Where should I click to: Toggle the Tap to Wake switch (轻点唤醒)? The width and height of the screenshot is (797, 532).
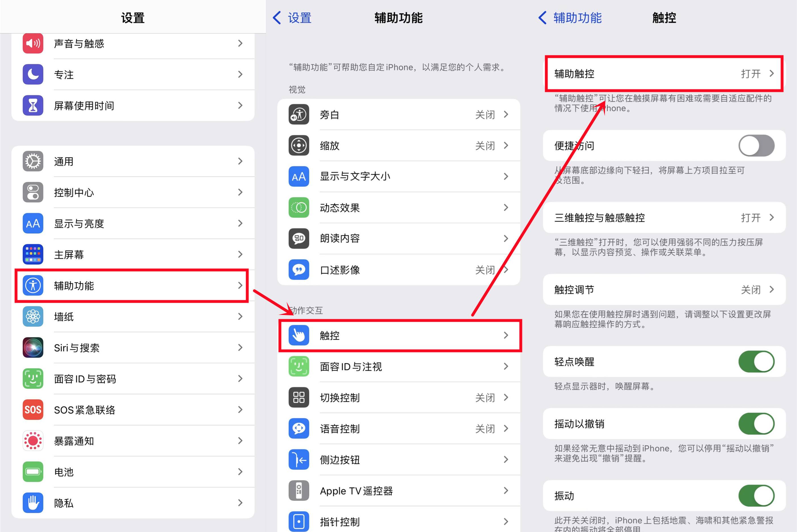[756, 362]
